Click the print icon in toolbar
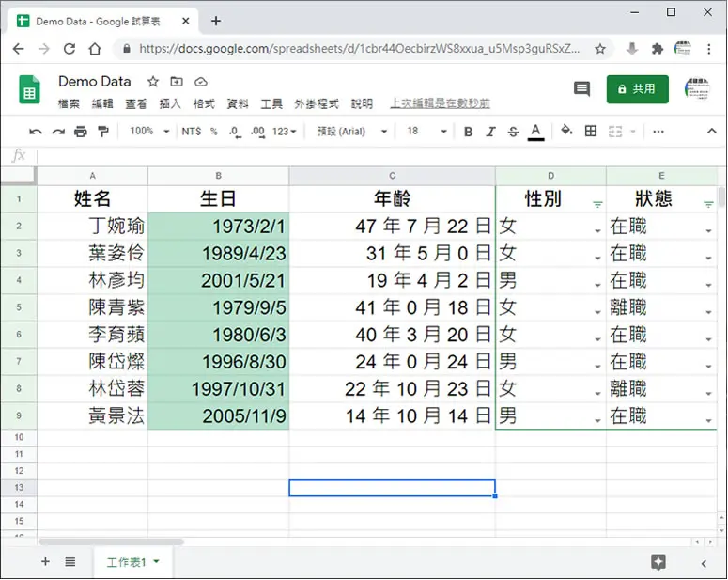 click(x=81, y=132)
